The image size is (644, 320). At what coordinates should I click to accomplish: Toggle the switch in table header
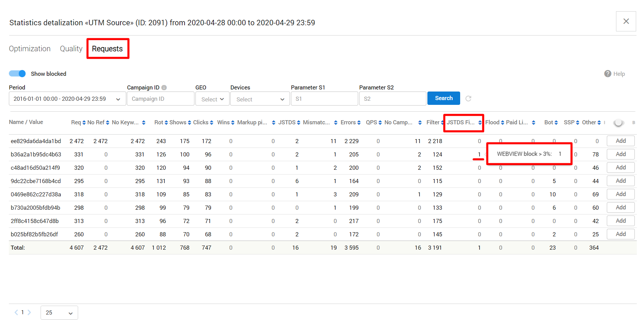pyautogui.click(x=618, y=123)
